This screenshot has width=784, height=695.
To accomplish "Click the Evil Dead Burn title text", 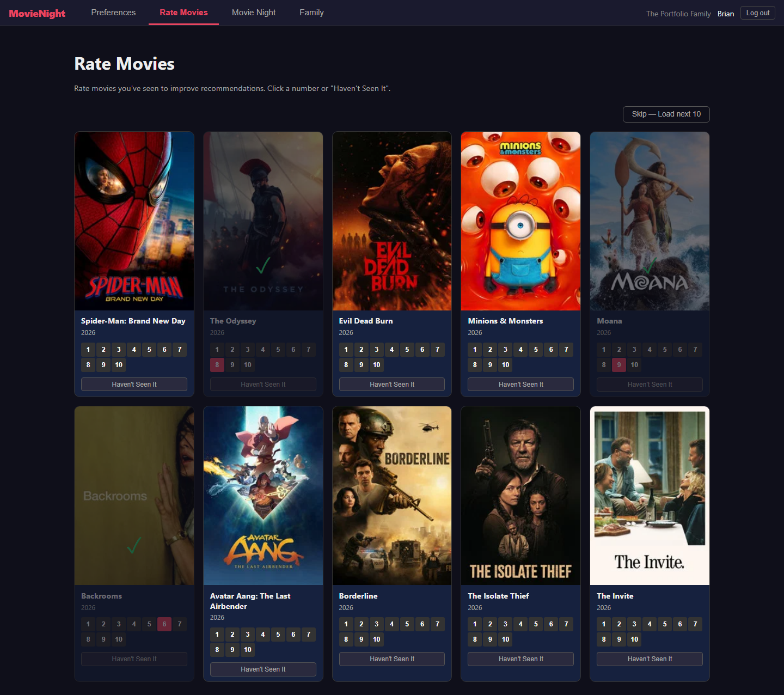I will pyautogui.click(x=366, y=321).
